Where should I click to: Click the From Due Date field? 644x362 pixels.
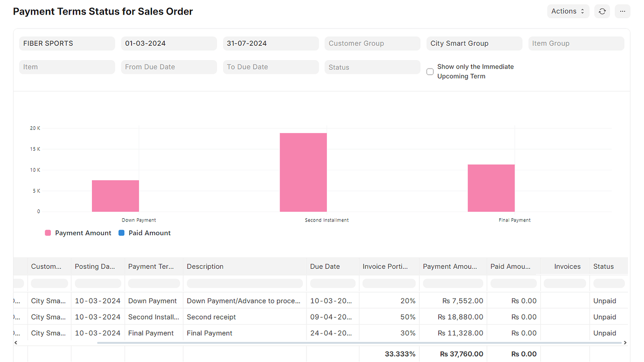click(169, 67)
